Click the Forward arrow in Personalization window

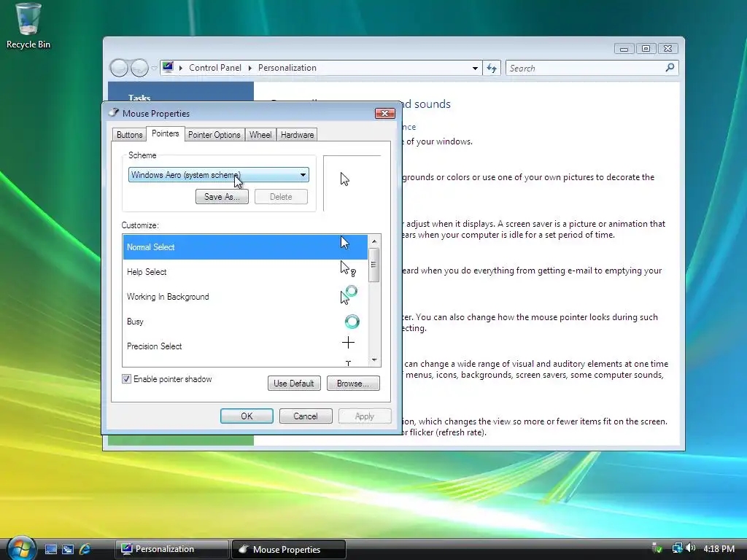[139, 68]
